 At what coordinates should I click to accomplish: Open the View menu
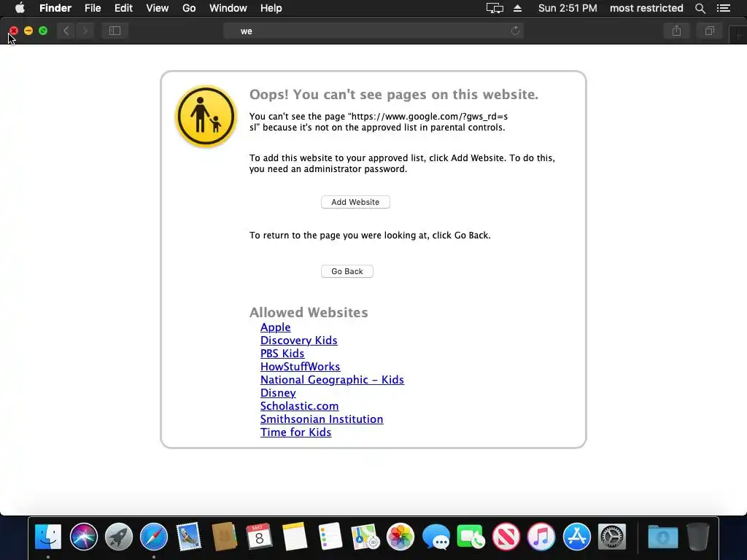[x=158, y=8]
